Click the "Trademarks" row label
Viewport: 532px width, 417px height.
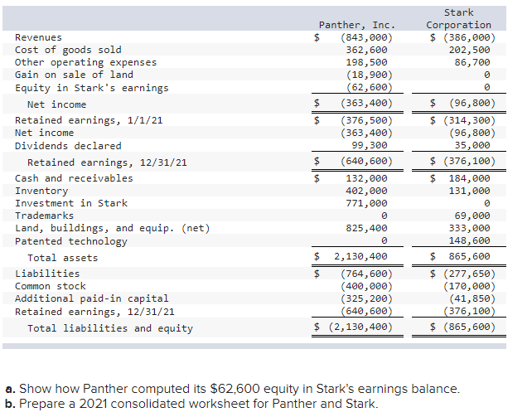click(44, 216)
